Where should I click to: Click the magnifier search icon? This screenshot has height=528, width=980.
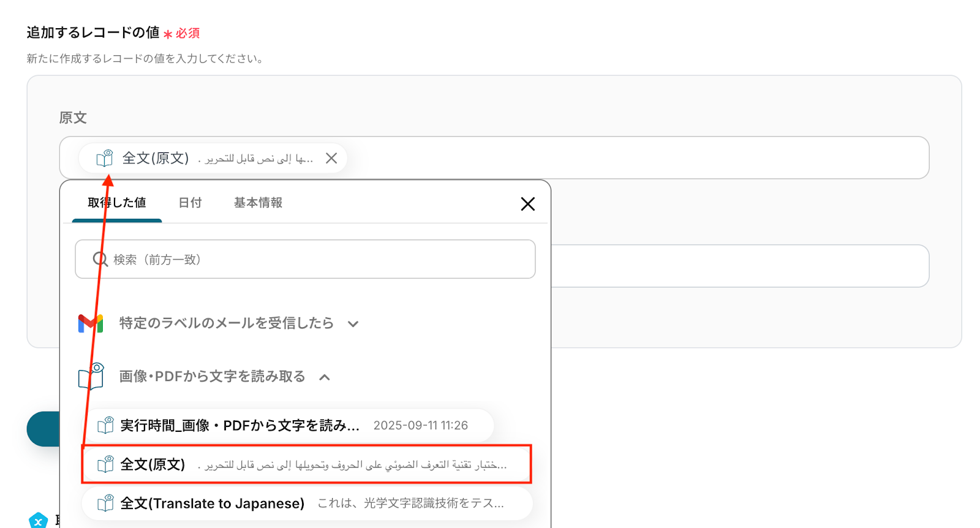tap(100, 259)
